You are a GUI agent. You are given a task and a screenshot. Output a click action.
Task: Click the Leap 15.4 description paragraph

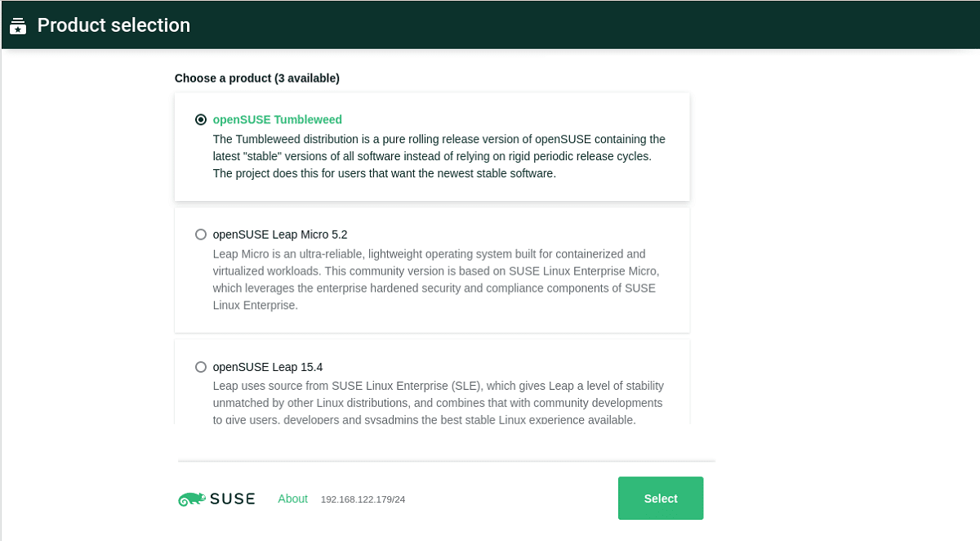tap(438, 403)
